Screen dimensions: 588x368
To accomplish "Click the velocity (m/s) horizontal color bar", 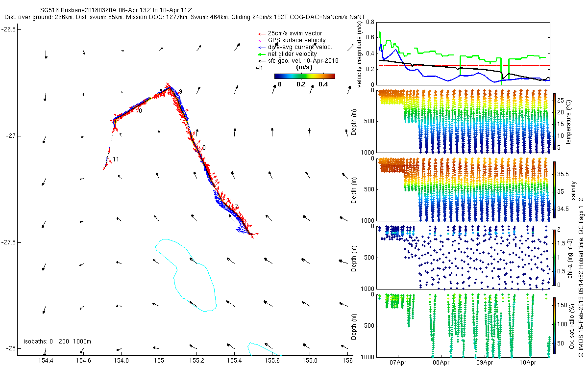I will click(x=304, y=76).
